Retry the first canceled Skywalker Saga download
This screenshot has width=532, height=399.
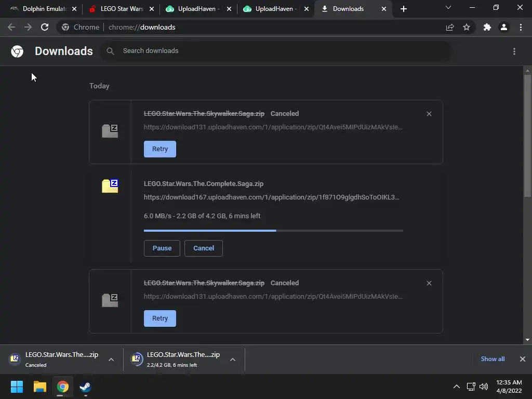click(x=160, y=149)
